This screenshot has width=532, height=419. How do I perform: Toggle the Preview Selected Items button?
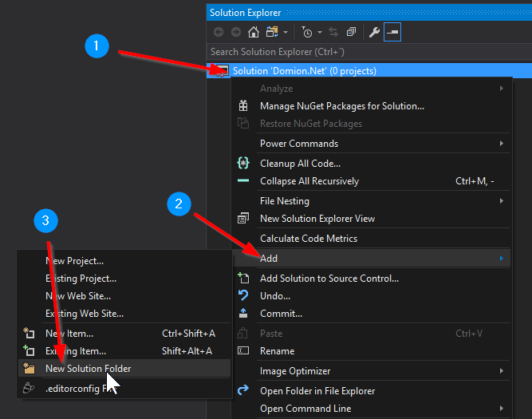click(392, 32)
